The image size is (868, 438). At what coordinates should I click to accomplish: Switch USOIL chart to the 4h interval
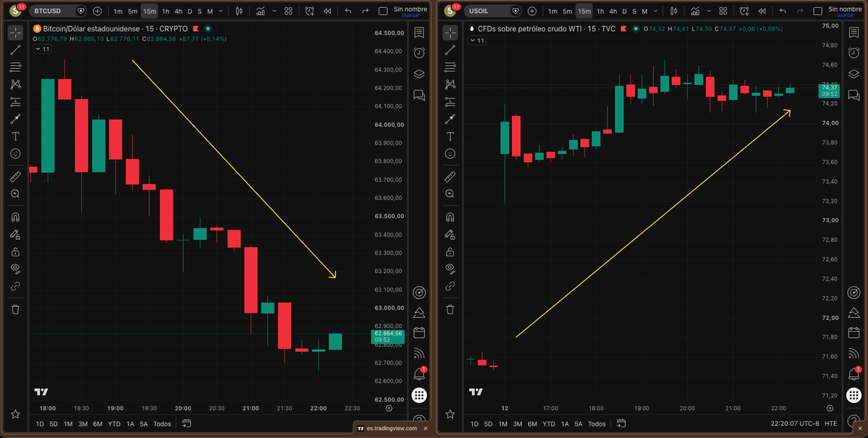click(x=612, y=11)
